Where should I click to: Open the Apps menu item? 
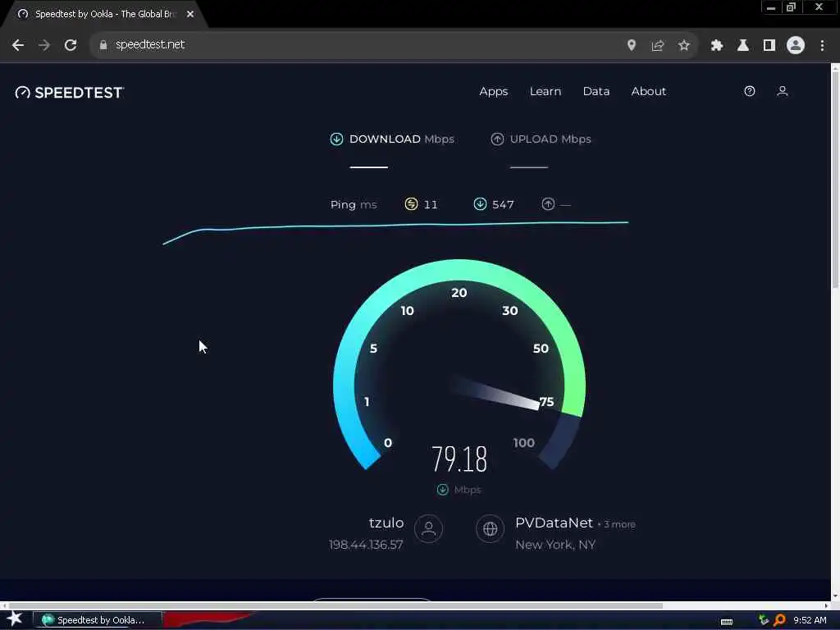pos(493,92)
